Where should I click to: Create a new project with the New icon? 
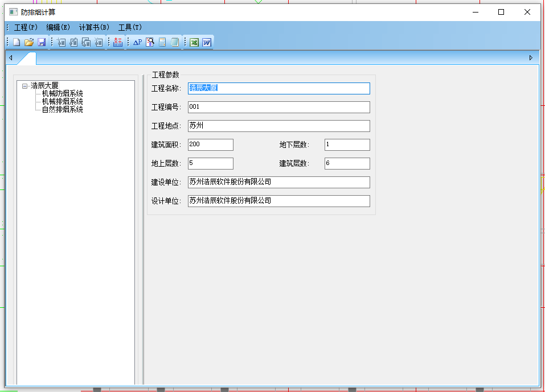[15, 42]
